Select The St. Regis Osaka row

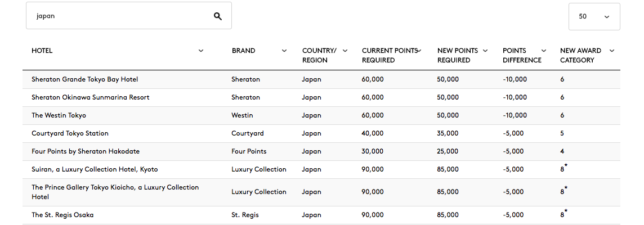pos(321,215)
